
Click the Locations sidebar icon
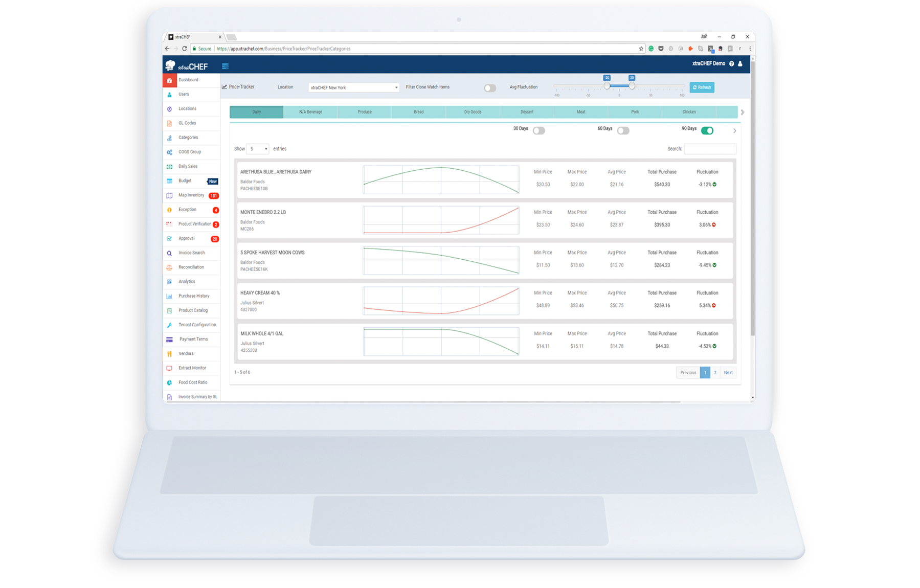pyautogui.click(x=170, y=109)
